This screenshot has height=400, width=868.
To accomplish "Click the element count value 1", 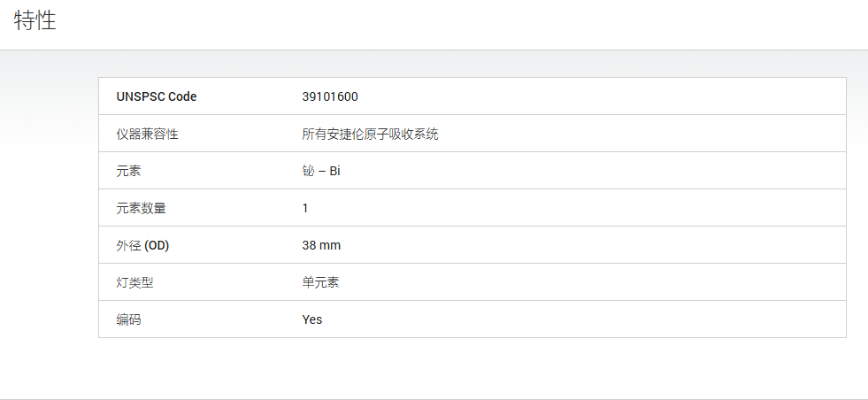I will 305,208.
